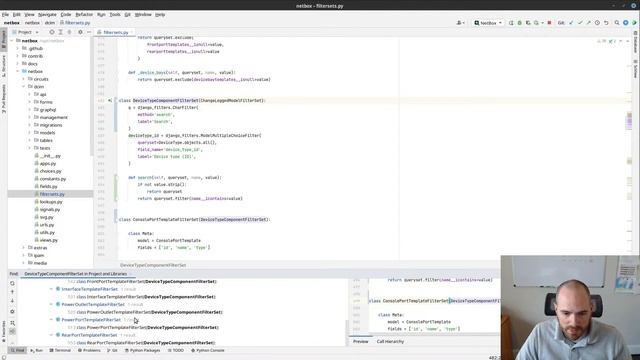
Task: Click the Git push arrow icon
Action: click(589, 23)
